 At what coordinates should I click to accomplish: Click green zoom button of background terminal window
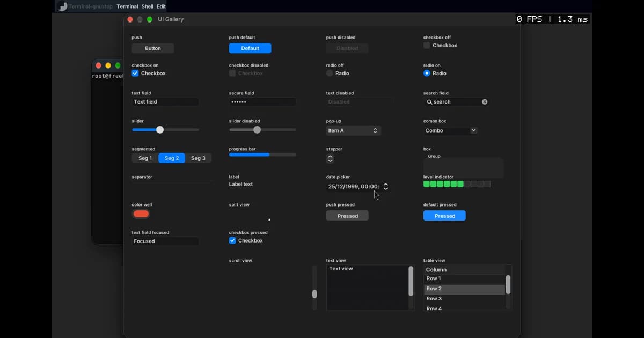click(118, 65)
